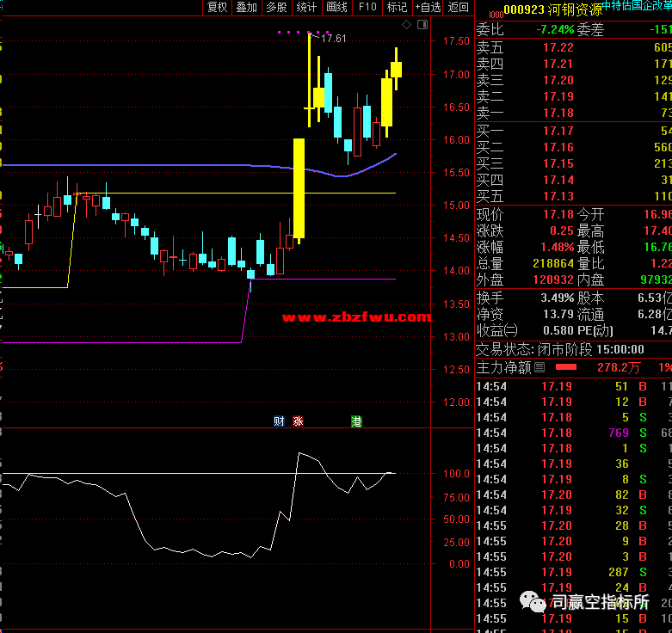Click the 17.61 high price label
Image resolution: width=672 pixels, height=633 pixels.
333,39
